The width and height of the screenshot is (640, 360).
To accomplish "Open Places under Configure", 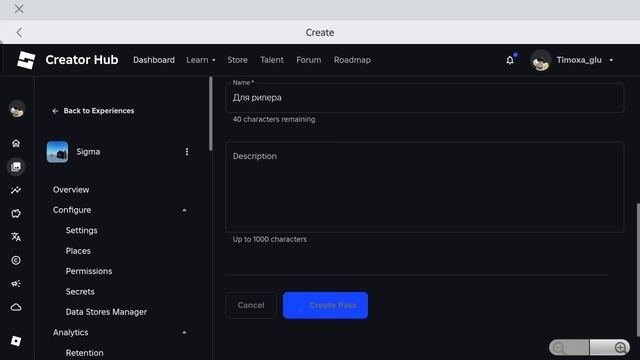I will click(x=78, y=251).
